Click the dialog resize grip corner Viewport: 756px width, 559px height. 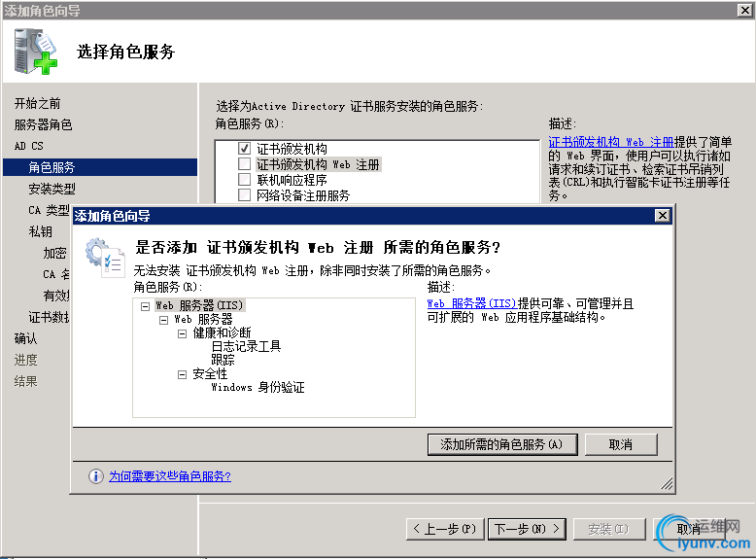point(667,484)
